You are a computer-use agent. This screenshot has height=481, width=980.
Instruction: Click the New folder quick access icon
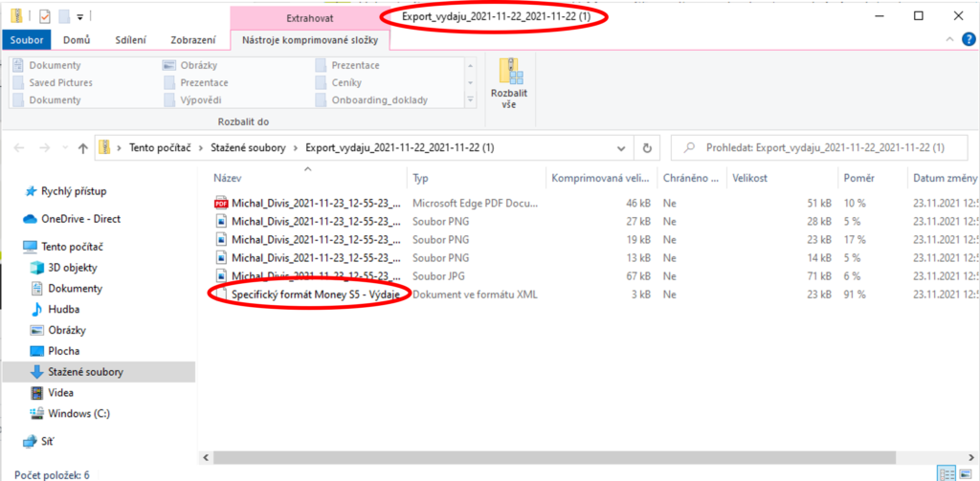click(63, 16)
